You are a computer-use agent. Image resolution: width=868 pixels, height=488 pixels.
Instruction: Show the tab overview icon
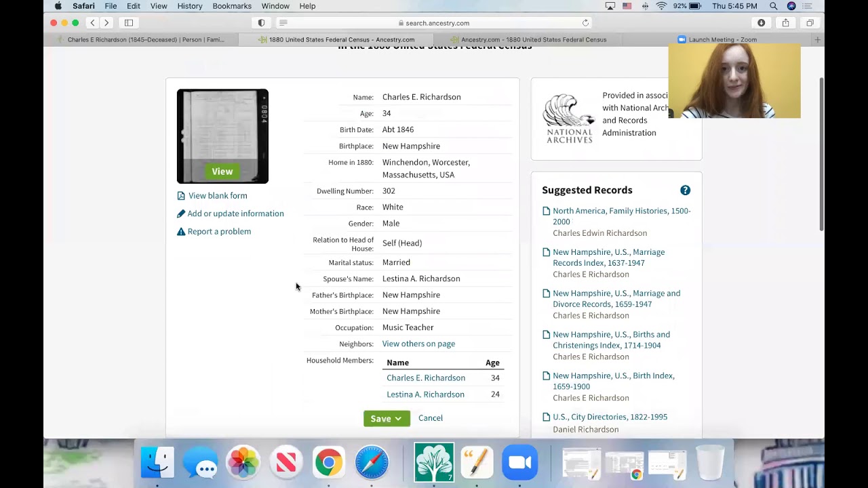coord(810,23)
